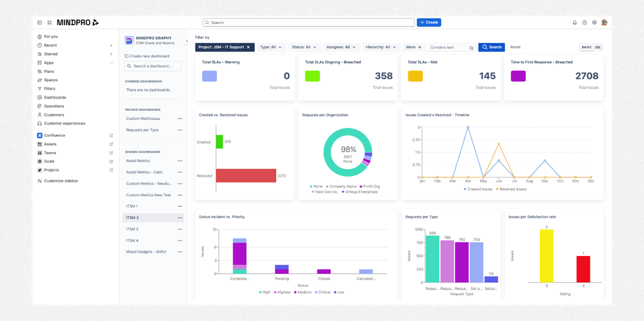Click the Apps sidebar icon
Screen dimensions: 644x321
tap(39, 63)
